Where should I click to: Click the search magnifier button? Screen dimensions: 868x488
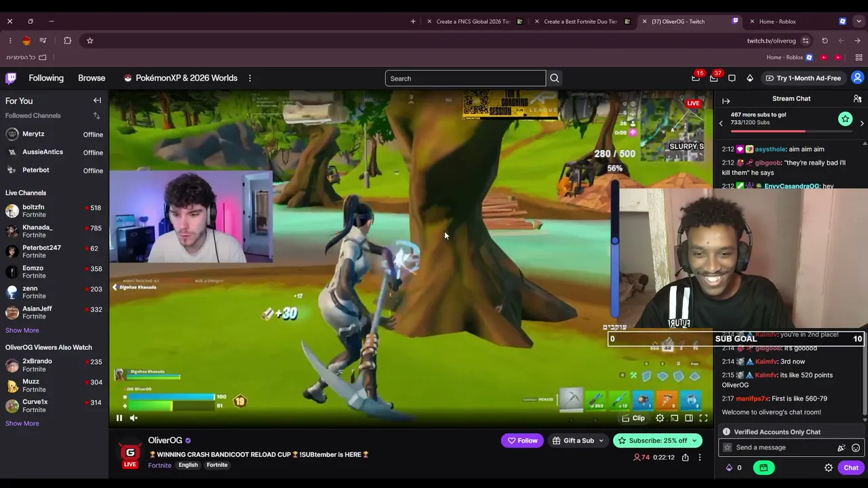tap(555, 78)
